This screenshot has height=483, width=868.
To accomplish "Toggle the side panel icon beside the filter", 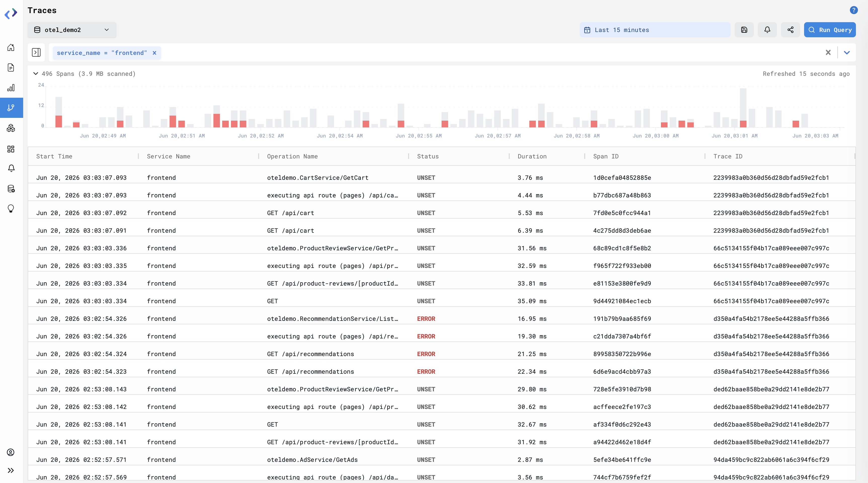I will click(36, 52).
